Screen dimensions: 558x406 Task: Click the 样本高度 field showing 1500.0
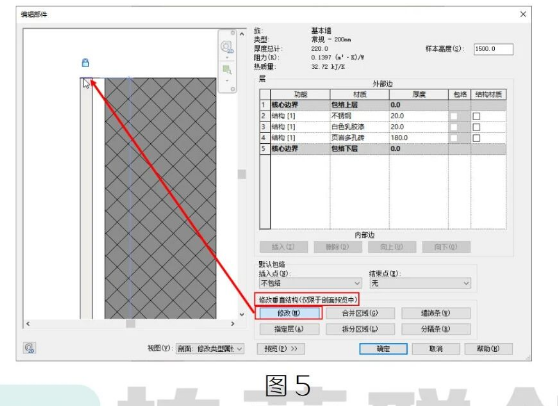[493, 49]
